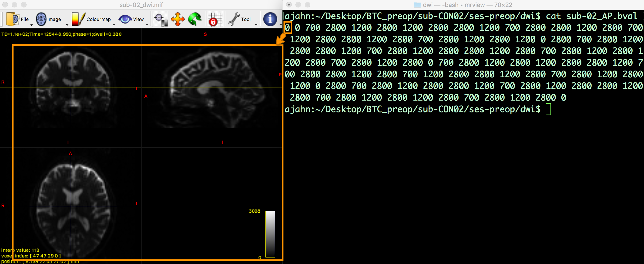644x264 pixels.
Task: Minimize the Terminal window
Action: [298, 5]
